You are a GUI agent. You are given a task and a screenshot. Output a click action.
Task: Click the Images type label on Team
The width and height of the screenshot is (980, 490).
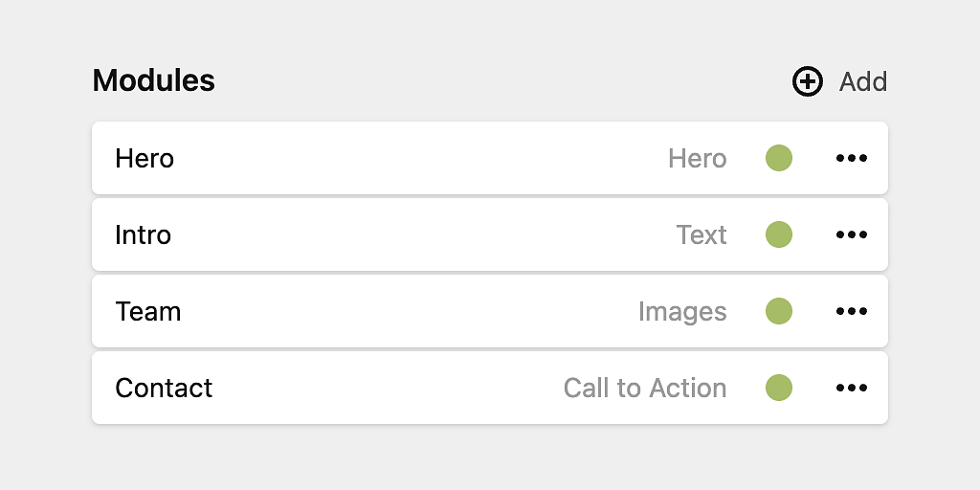(682, 312)
